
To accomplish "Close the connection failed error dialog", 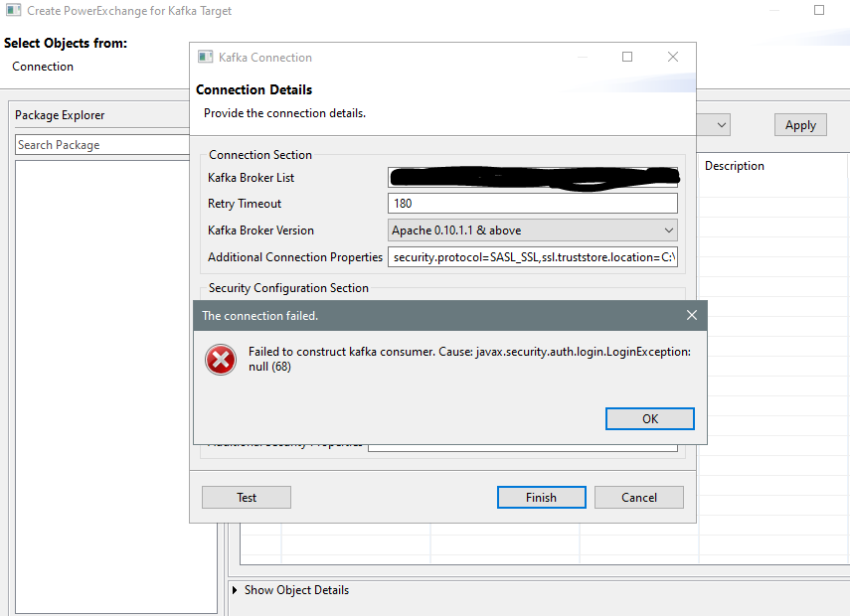I will tap(692, 315).
